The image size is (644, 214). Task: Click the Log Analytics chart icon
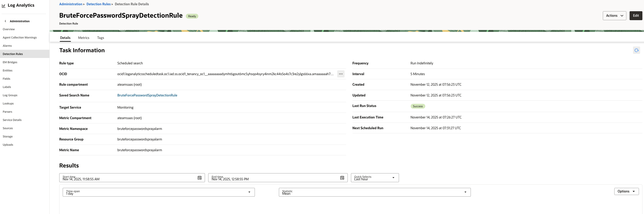(3, 5)
